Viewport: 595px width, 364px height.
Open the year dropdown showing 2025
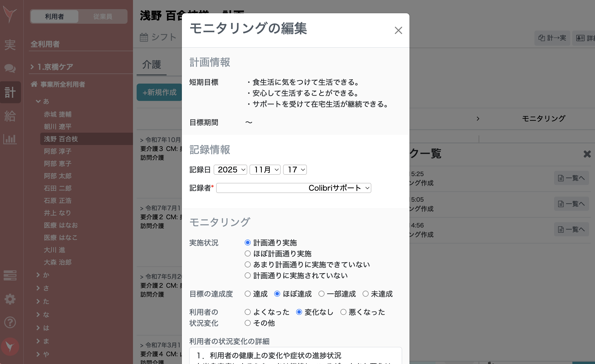pos(230,170)
